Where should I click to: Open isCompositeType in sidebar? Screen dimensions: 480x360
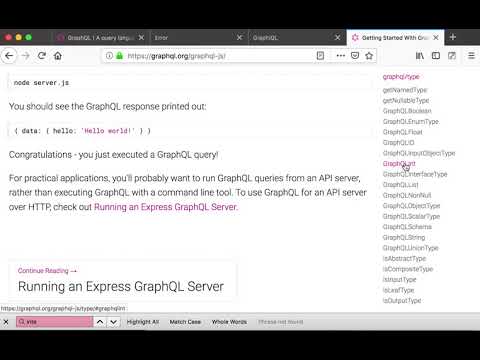(x=408, y=269)
